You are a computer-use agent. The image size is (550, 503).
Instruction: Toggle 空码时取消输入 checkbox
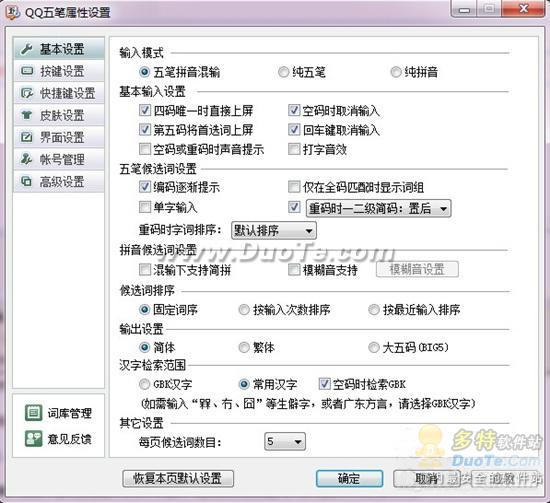[x=294, y=110]
